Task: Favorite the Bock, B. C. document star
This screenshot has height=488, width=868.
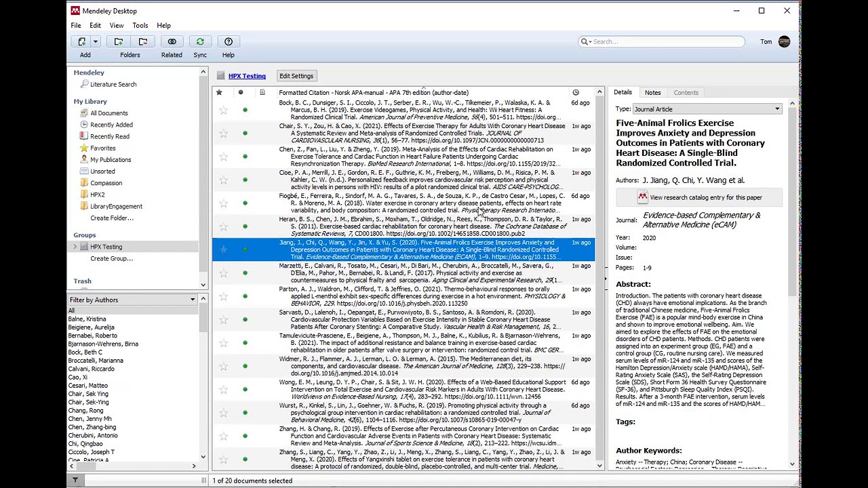Action: (x=223, y=110)
